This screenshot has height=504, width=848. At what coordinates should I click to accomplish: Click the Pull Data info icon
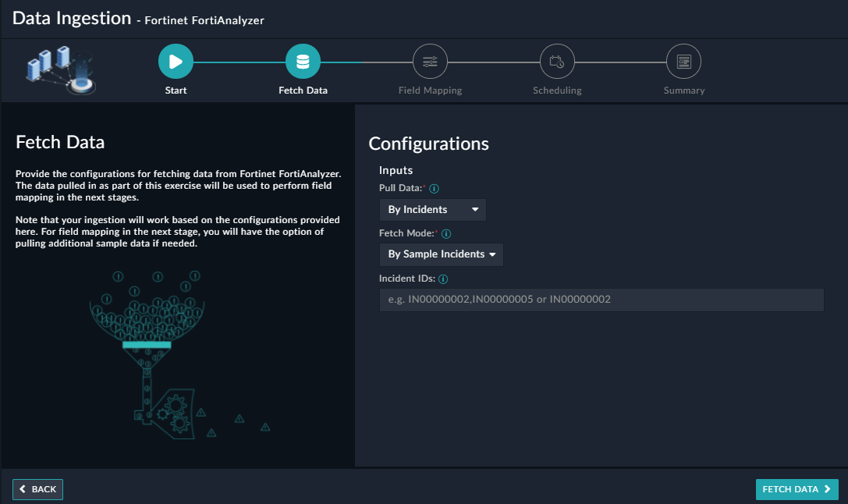pyautogui.click(x=434, y=189)
